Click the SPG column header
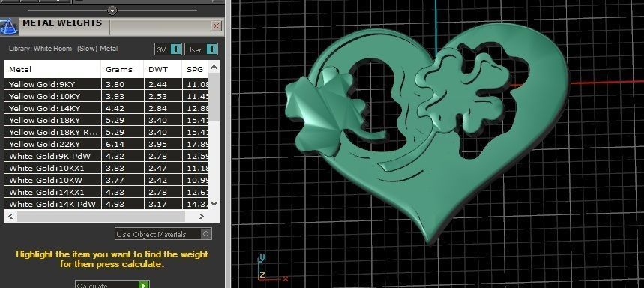This screenshot has width=644, height=288. click(196, 70)
